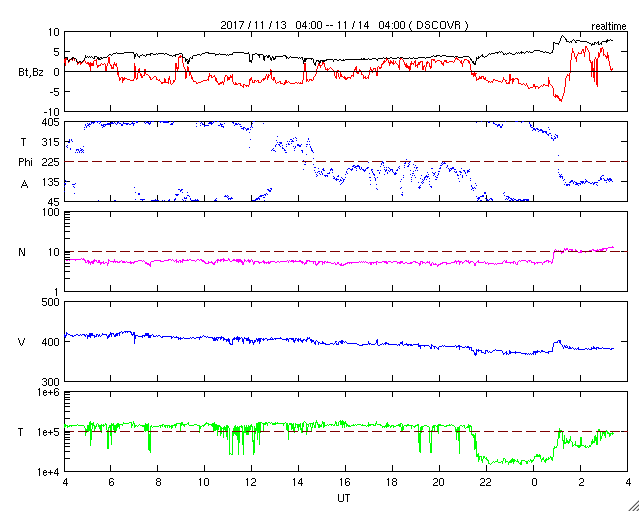Click the "A" label below Phi
This screenshot has width=640, height=512.
pos(25,184)
